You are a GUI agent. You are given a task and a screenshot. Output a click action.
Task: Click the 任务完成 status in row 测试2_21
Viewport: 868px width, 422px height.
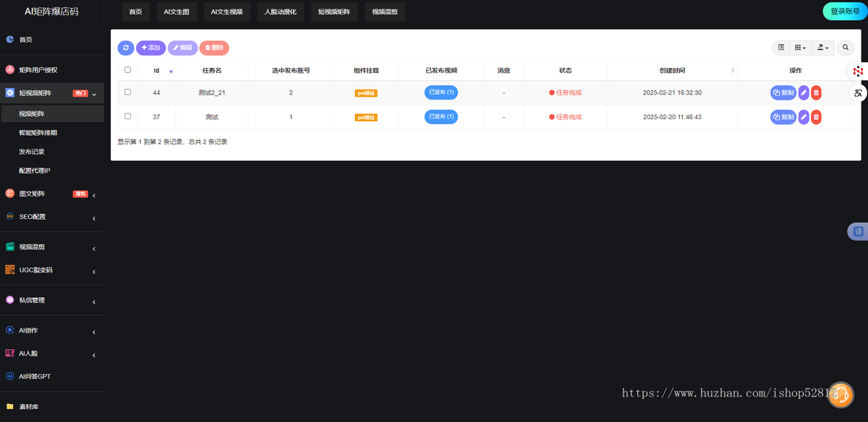pos(565,93)
